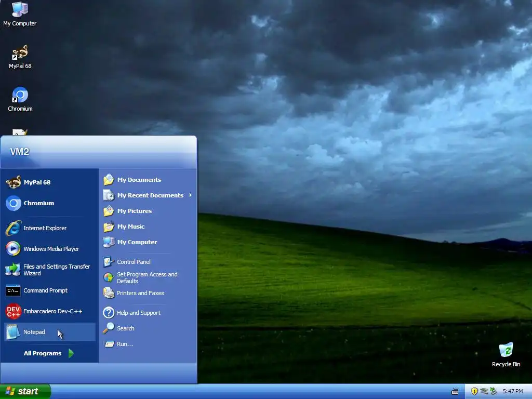
Task: Start Windows Media Player
Action: pyautogui.click(x=49, y=249)
